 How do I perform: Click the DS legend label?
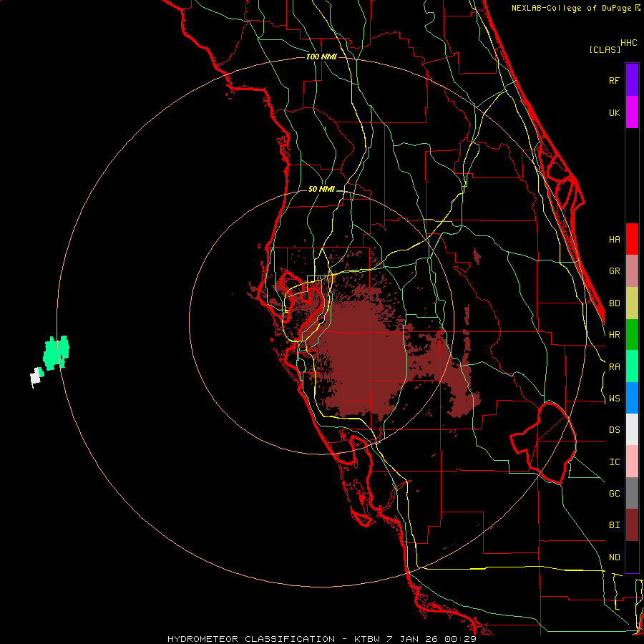point(614,430)
